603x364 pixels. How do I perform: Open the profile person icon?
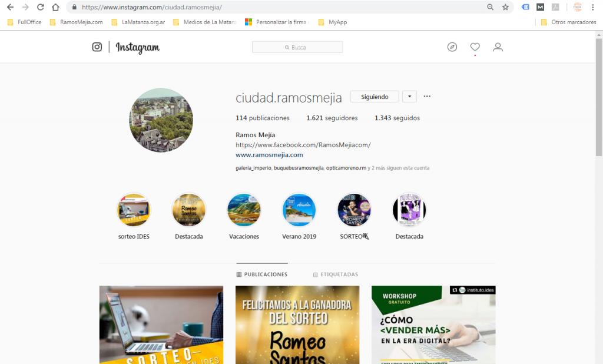click(x=498, y=47)
